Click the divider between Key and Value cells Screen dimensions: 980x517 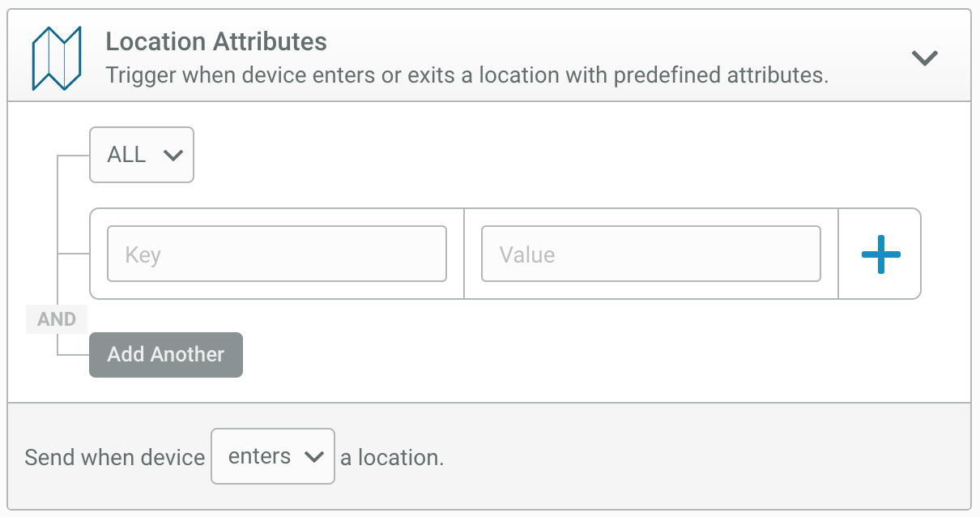[464, 254]
